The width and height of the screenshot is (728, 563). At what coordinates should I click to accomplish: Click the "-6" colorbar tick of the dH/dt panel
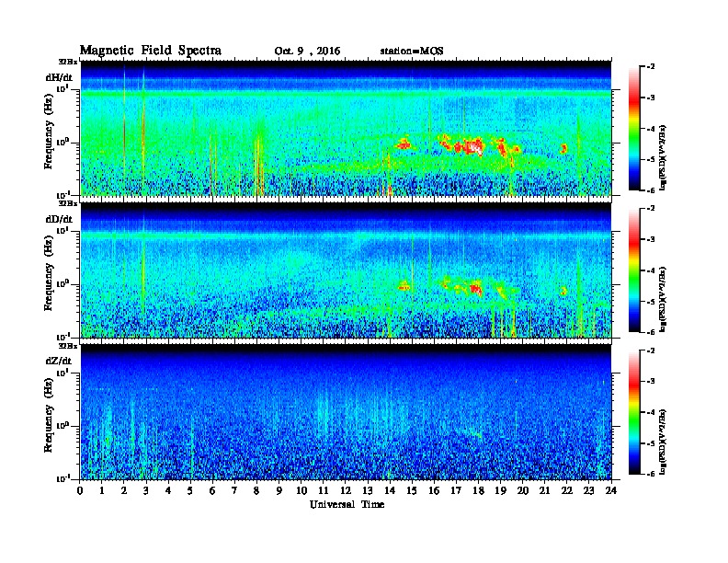click(651, 190)
